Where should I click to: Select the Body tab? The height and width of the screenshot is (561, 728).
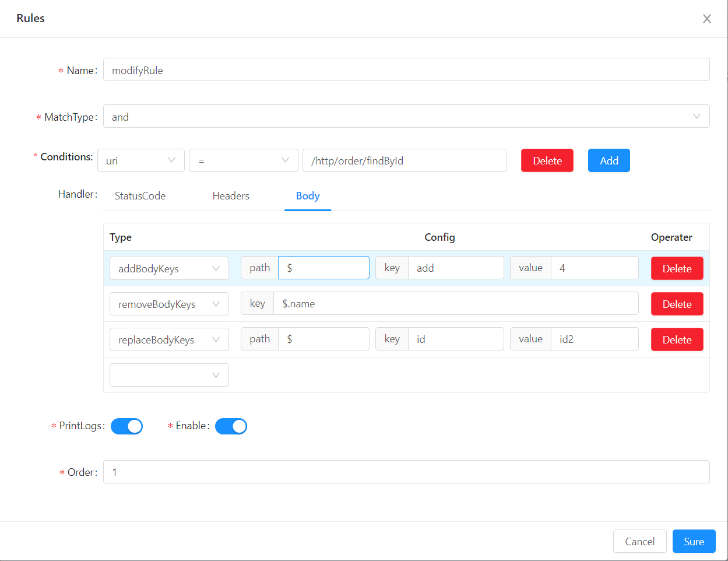click(307, 196)
